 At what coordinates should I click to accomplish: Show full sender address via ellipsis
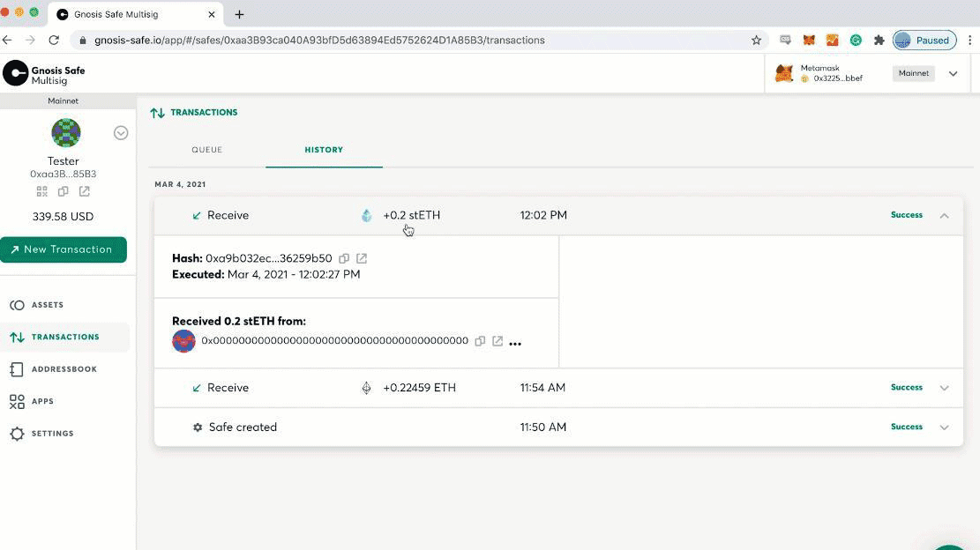[x=514, y=344]
